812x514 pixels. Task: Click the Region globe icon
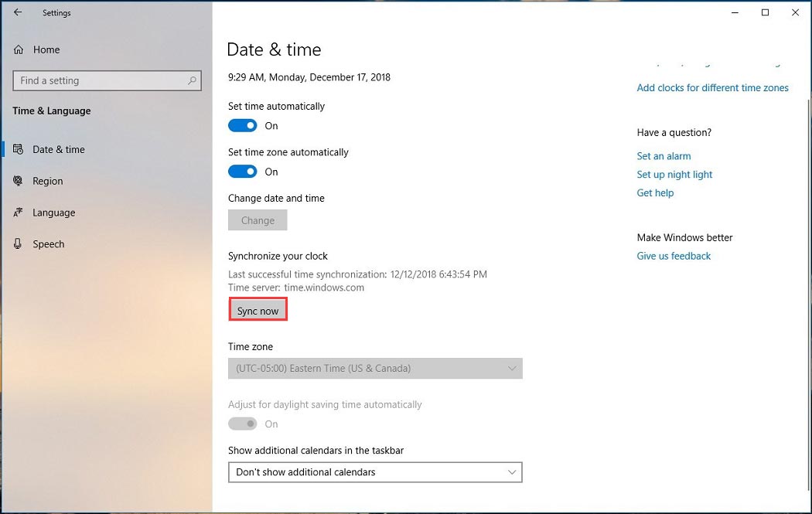tap(18, 181)
